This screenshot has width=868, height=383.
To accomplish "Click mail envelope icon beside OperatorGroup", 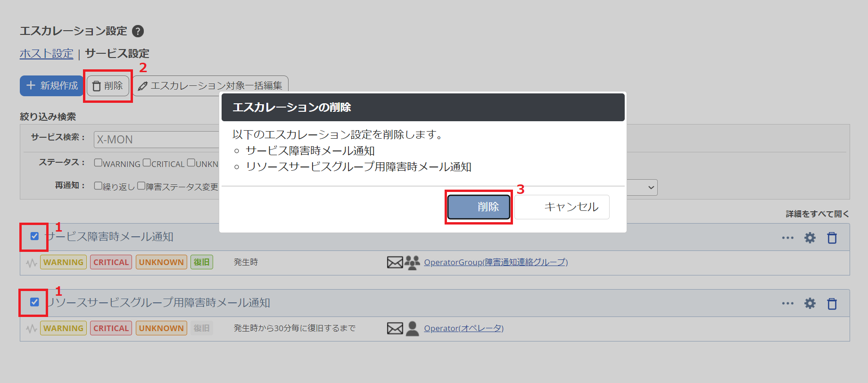I will point(395,262).
